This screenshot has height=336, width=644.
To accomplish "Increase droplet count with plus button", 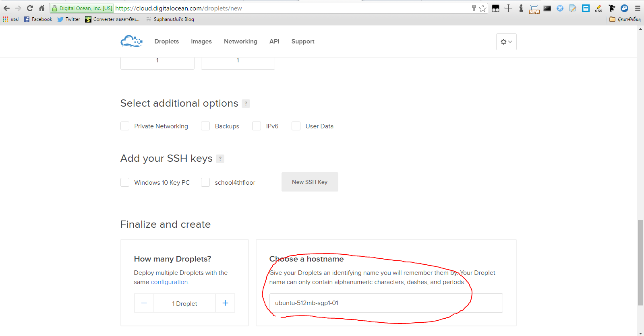I will (225, 303).
